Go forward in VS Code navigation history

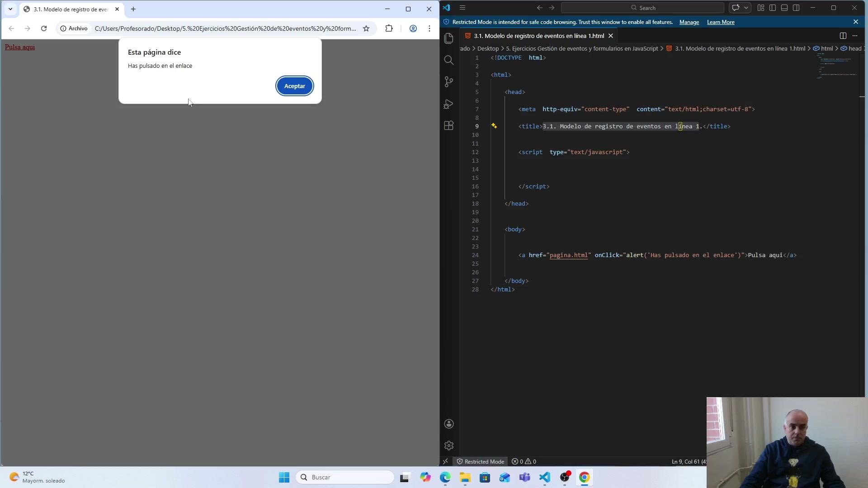click(552, 8)
